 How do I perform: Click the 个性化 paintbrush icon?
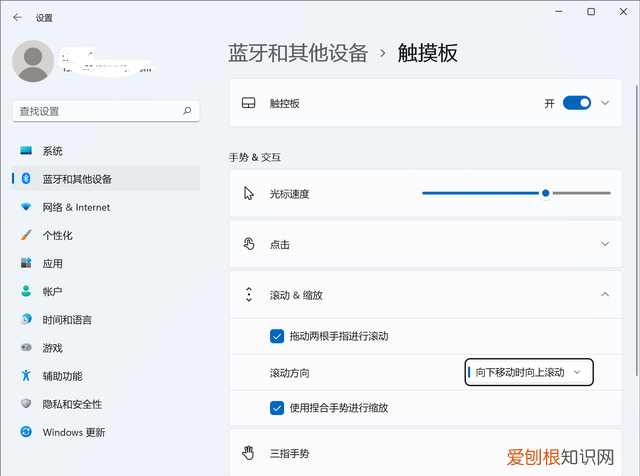pyautogui.click(x=26, y=235)
